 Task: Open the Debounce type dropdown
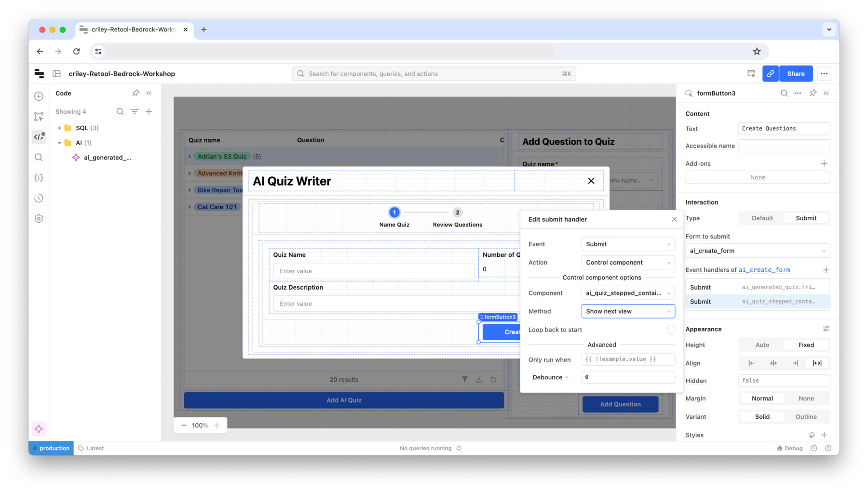551,377
